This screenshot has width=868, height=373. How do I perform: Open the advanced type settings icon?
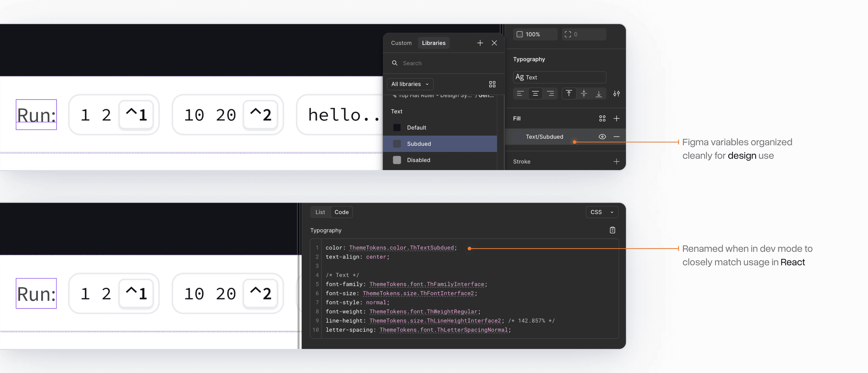[x=617, y=93]
